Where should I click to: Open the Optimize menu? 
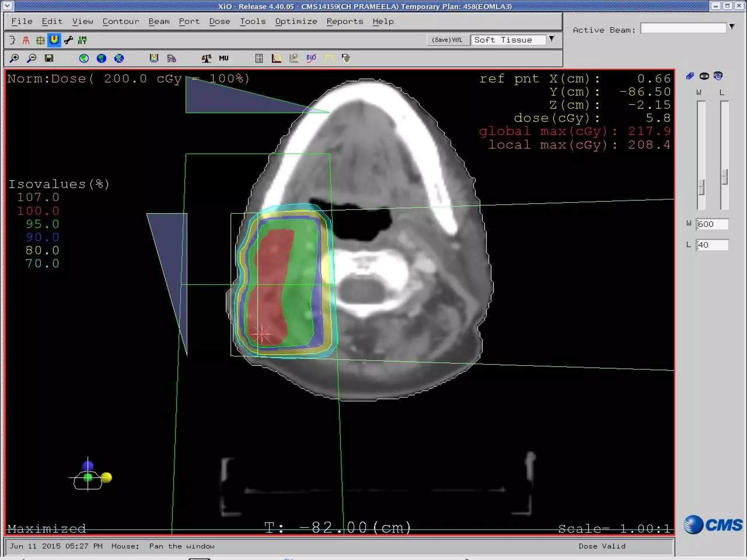pyautogui.click(x=296, y=22)
